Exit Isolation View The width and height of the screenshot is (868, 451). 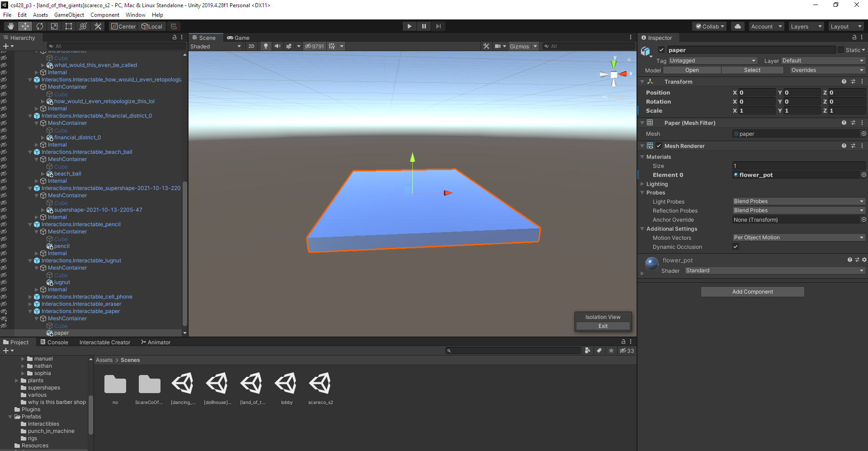click(603, 326)
